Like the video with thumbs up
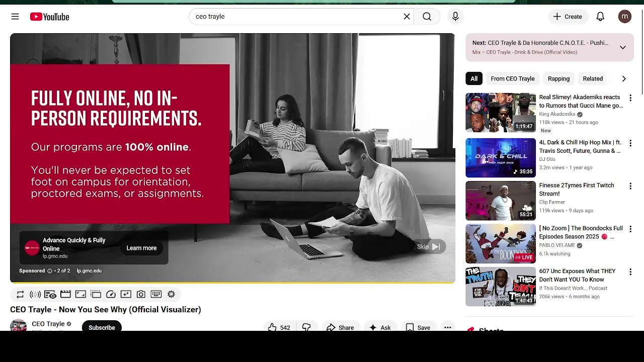The image size is (644, 362). 279,327
